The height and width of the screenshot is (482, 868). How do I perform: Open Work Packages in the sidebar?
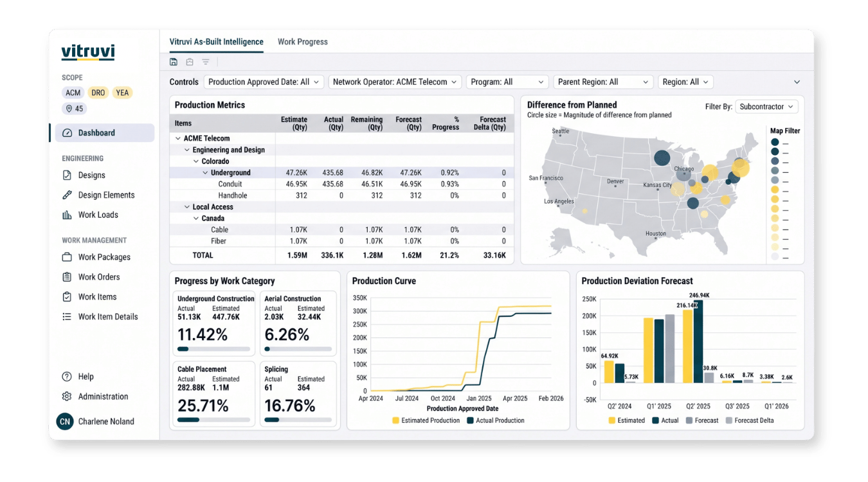point(104,257)
